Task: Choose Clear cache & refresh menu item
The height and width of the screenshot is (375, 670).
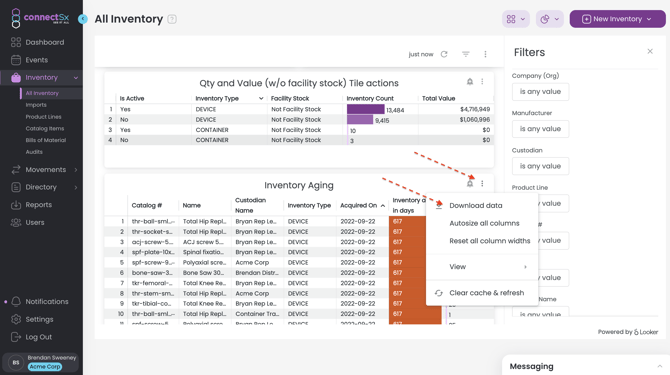Action: 486,293
